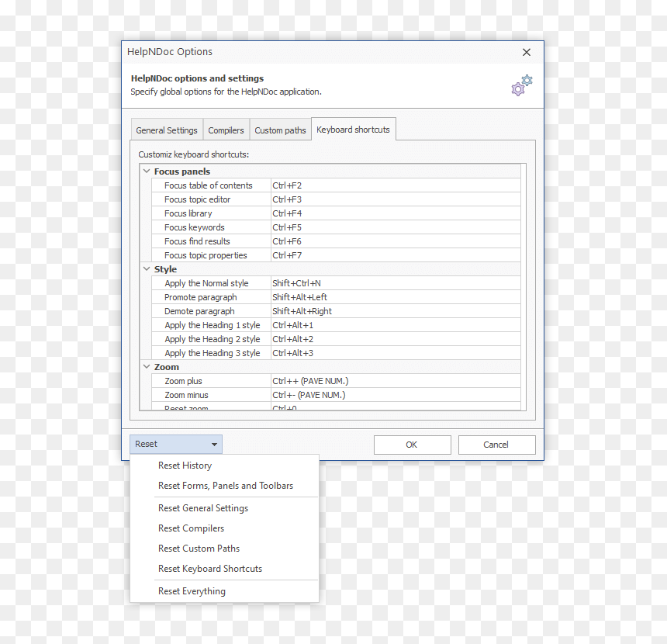
Task: Click Reset Everything in the menu
Action: click(x=225, y=591)
